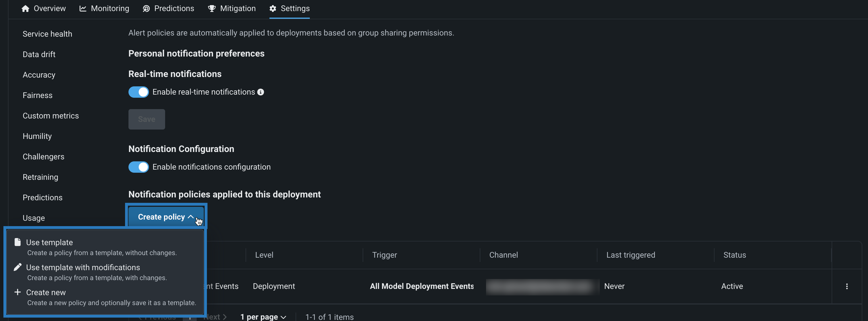Click the Overview home icon
This screenshot has height=321, width=868.
click(x=25, y=9)
